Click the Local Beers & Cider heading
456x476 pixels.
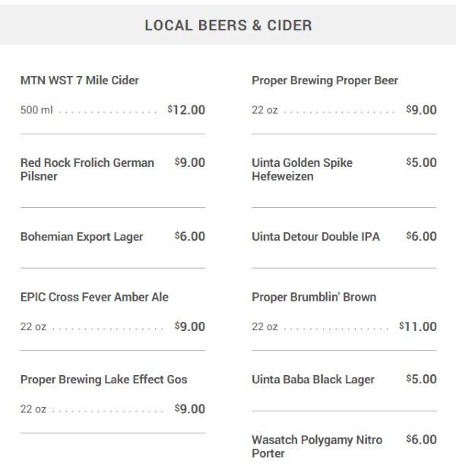pos(228,25)
